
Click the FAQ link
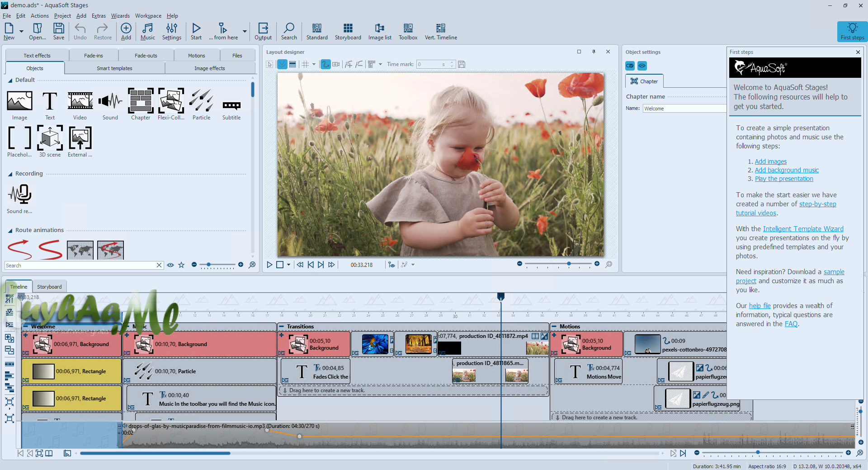pyautogui.click(x=791, y=324)
